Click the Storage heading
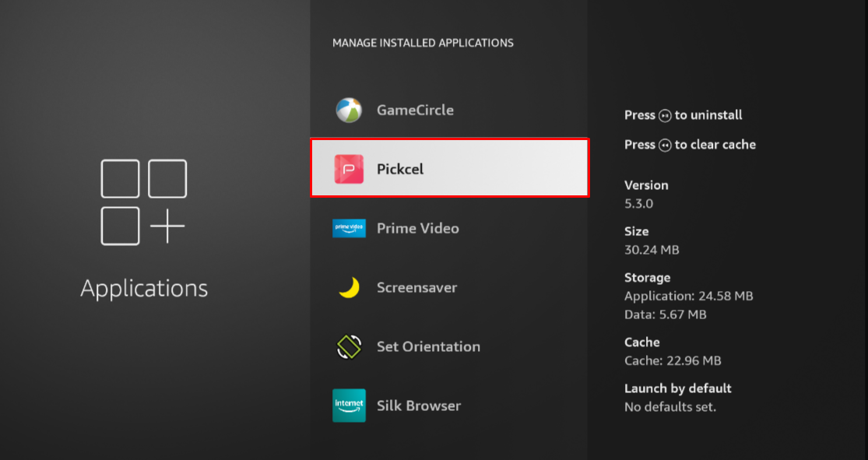This screenshot has width=868, height=460. click(x=647, y=278)
